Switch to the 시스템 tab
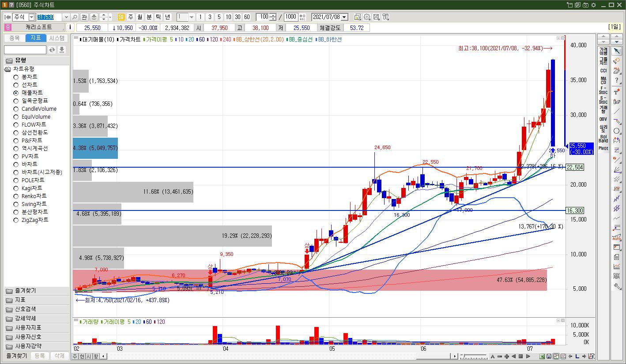 pos(57,38)
